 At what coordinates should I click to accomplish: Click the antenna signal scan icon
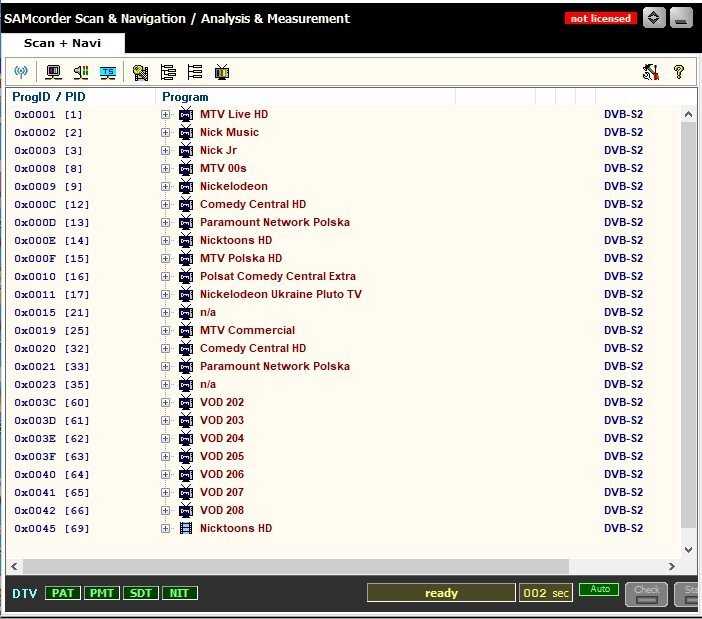tap(21, 72)
